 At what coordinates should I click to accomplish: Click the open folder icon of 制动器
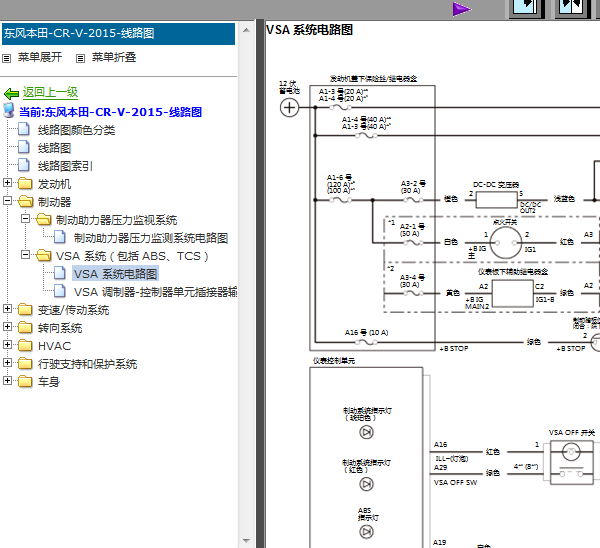click(x=25, y=201)
